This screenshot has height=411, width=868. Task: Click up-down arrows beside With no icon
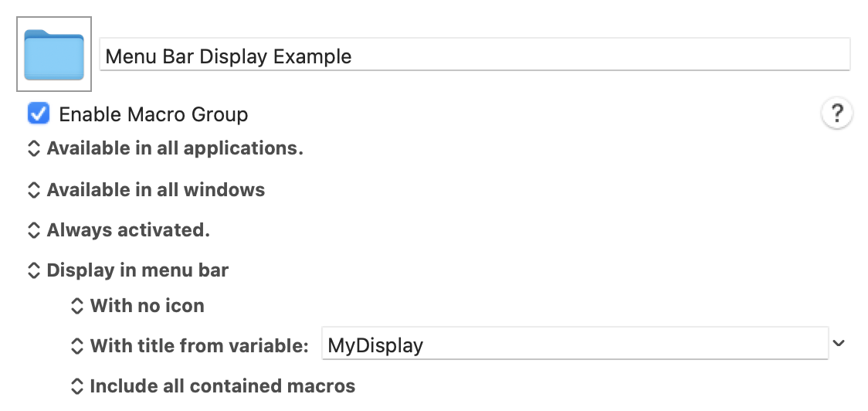(77, 306)
